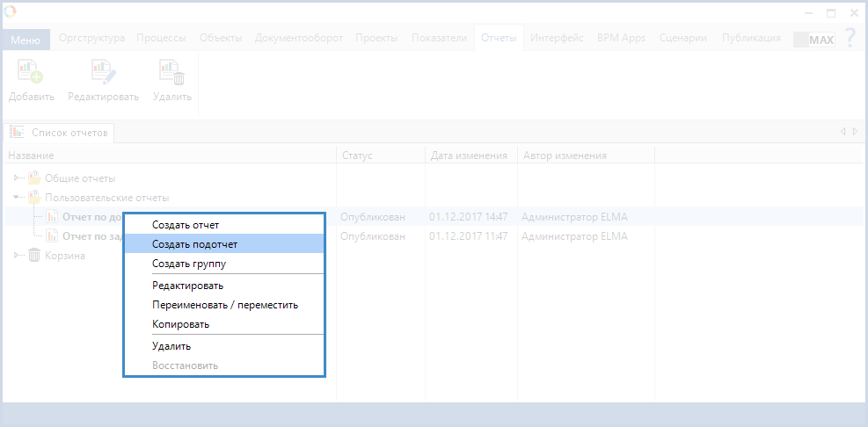
Task: Switch to the Проекты tab
Action: tap(376, 38)
